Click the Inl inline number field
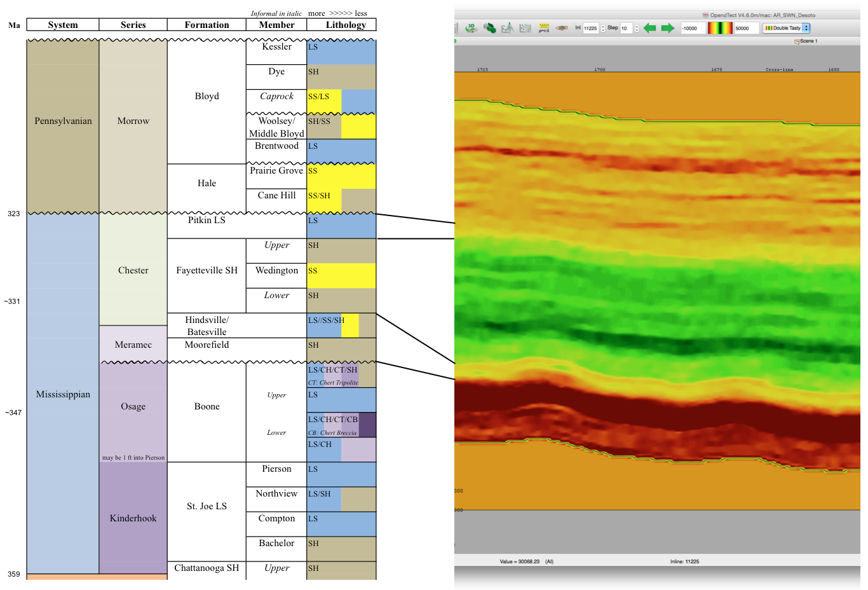 tap(591, 28)
